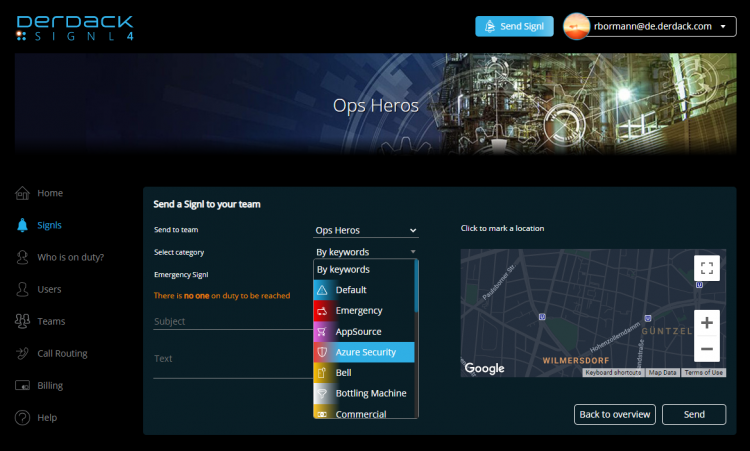
Task: Choose By keywords option in list
Action: coord(364,269)
